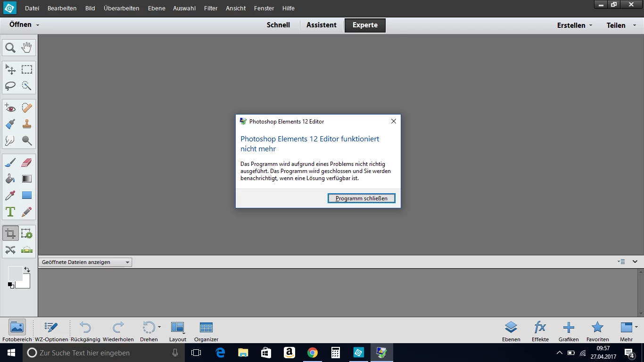Open the Bild menu

coord(90,8)
